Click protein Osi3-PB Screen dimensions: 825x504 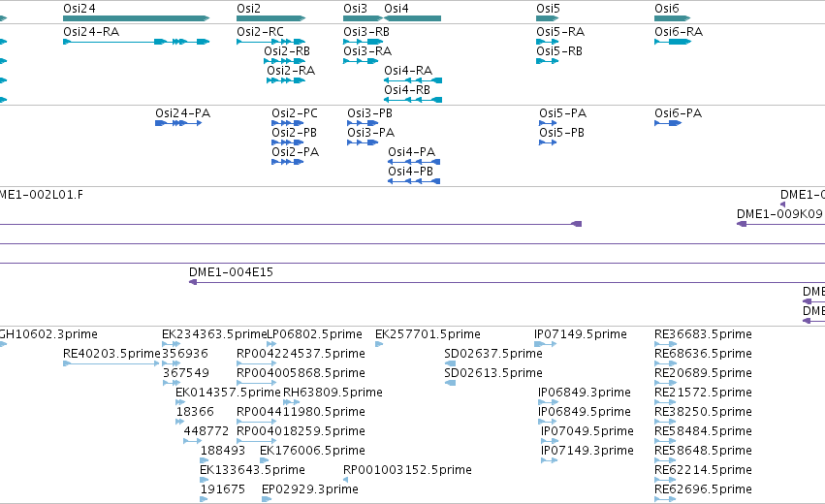(370, 113)
